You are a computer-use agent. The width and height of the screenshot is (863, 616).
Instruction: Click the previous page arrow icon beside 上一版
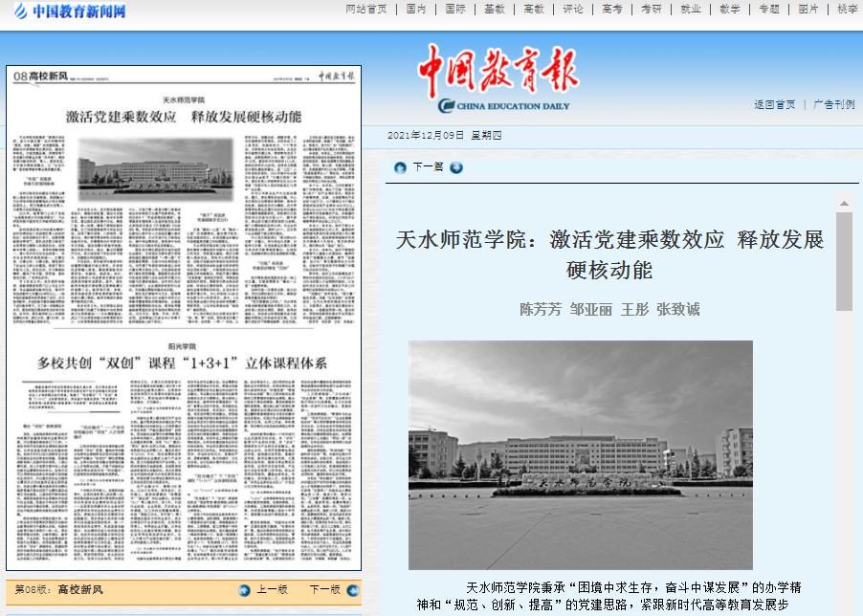[245, 590]
